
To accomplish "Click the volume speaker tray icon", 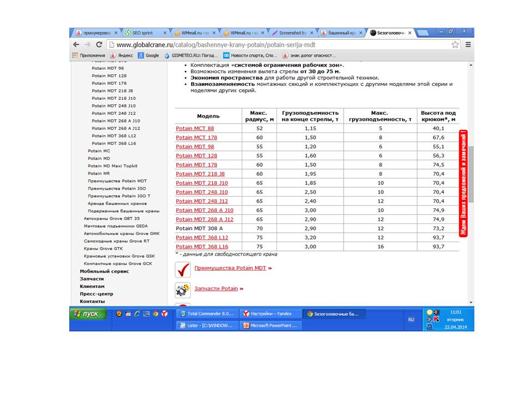I will click(x=436, y=312).
